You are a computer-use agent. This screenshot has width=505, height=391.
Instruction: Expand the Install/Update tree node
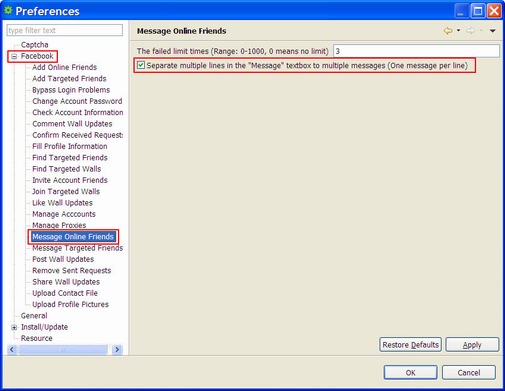pyautogui.click(x=14, y=327)
